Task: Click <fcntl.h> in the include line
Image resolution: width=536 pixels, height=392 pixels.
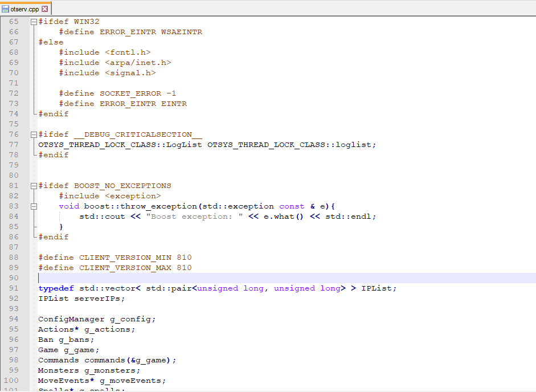Action: pos(128,52)
